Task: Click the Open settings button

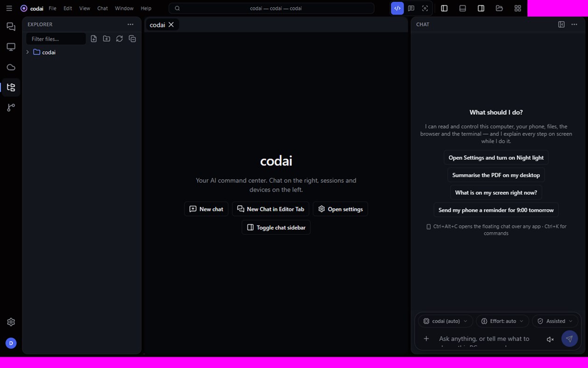Action: [x=340, y=209]
